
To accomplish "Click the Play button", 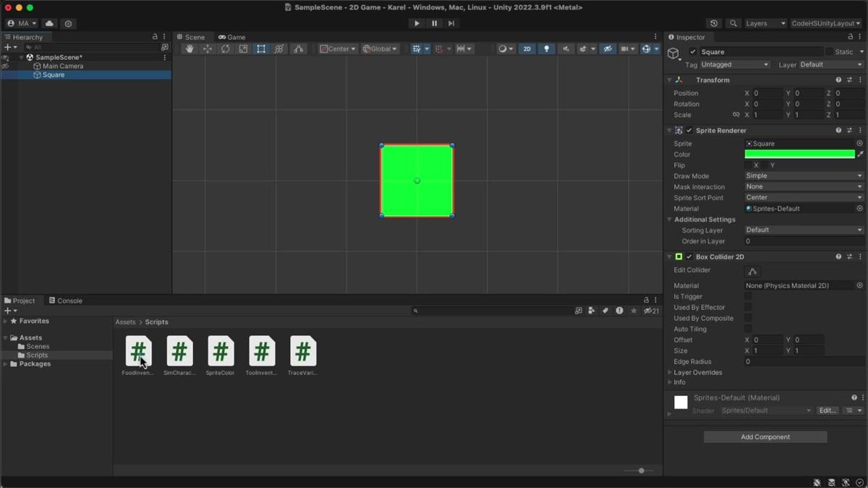I will [417, 23].
